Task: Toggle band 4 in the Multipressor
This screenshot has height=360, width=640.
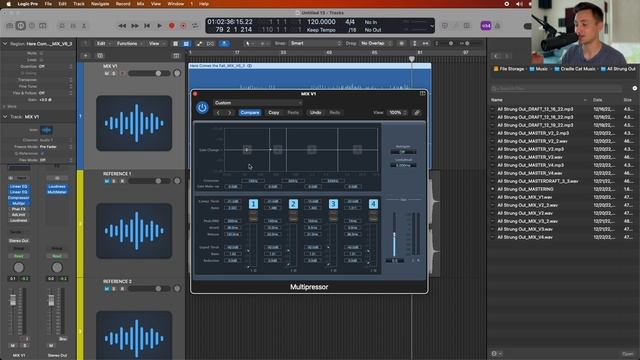Action: pos(373,204)
